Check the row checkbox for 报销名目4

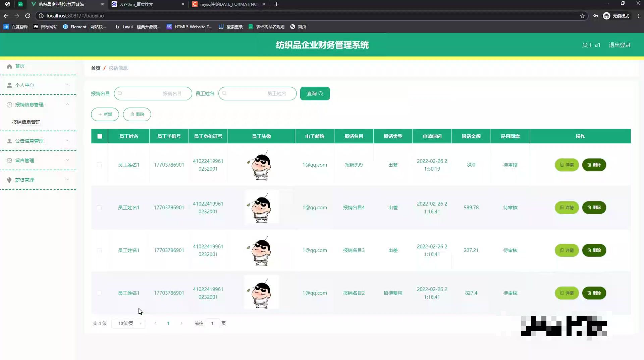pyautogui.click(x=99, y=208)
